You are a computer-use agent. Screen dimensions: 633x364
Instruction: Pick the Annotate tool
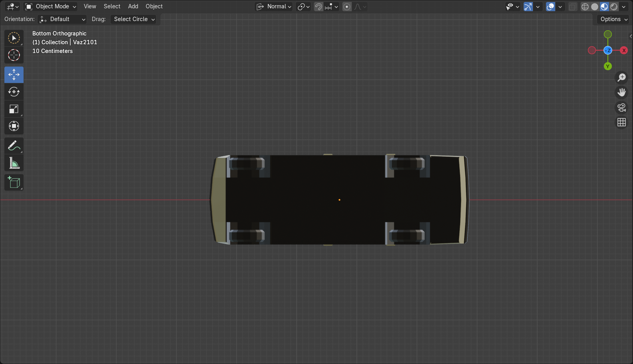point(14,146)
